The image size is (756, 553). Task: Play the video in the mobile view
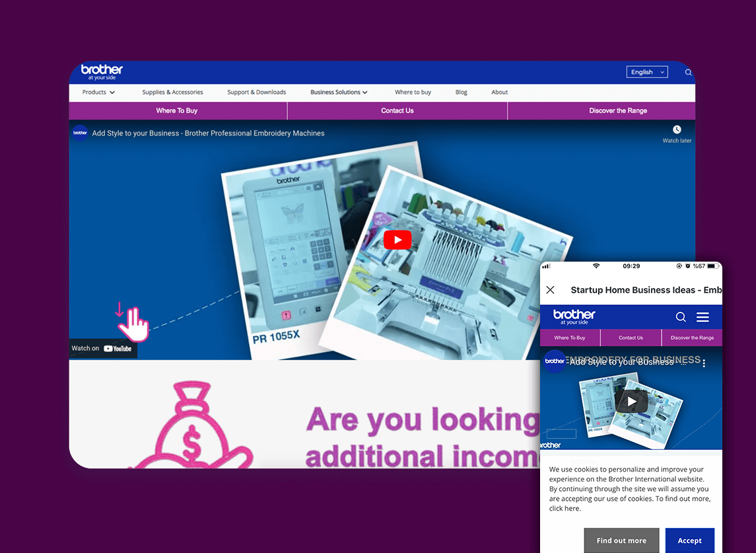631,401
